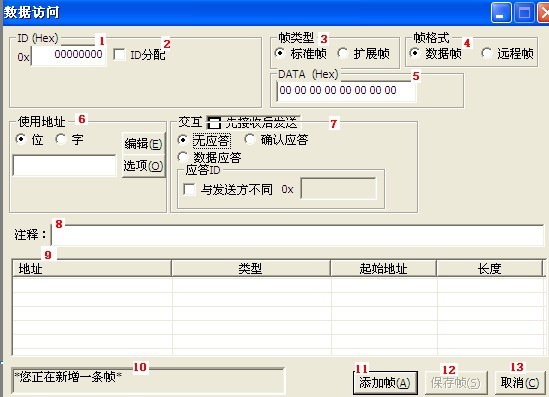Click the ID (Hex) input field

68,55
